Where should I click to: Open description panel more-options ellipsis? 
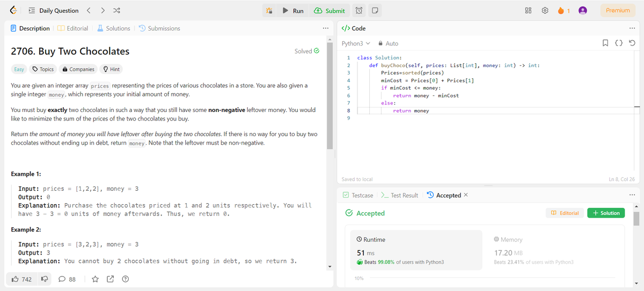325,28
